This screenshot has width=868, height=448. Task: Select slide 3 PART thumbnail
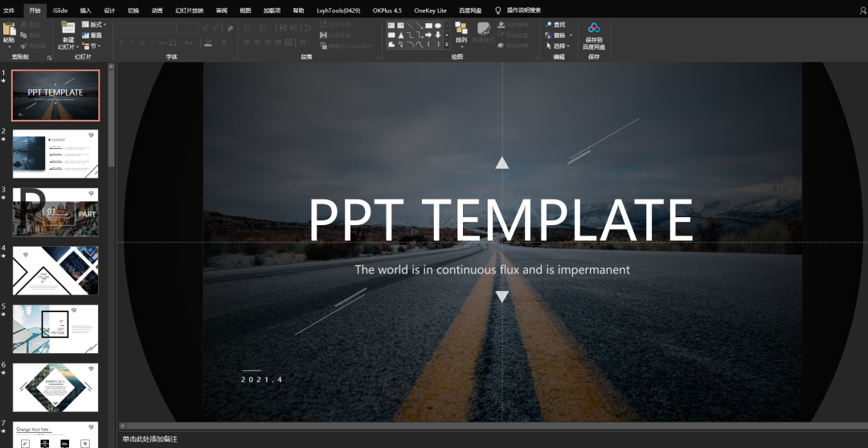(x=55, y=212)
